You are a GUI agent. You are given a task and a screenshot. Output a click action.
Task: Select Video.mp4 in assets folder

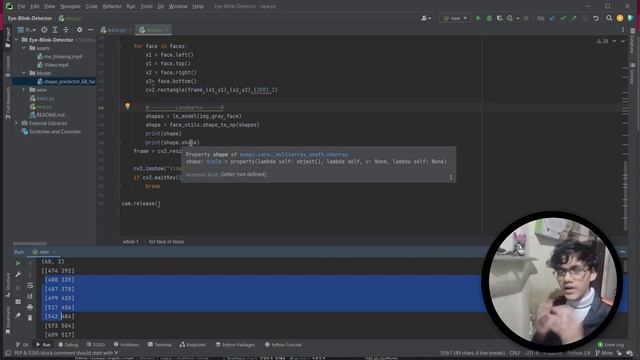click(x=53, y=65)
